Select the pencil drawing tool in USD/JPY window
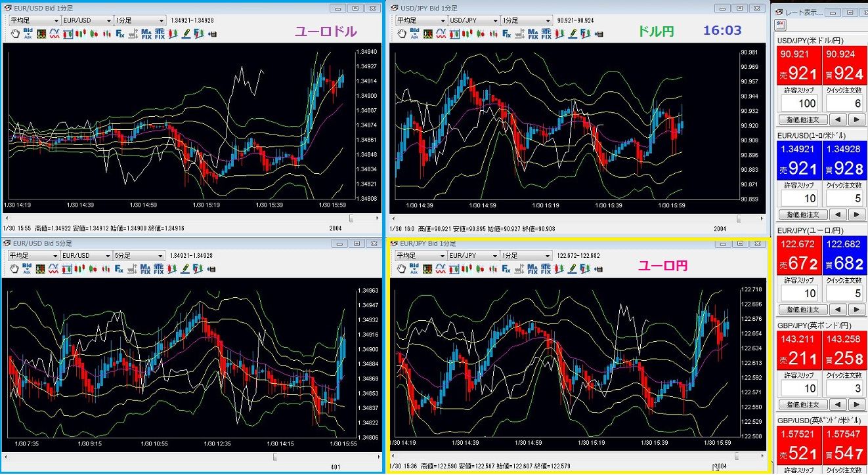 click(x=572, y=33)
